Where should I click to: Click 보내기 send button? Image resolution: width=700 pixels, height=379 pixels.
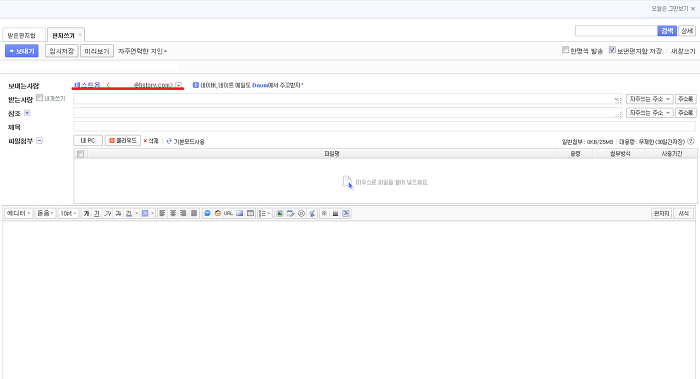point(22,51)
